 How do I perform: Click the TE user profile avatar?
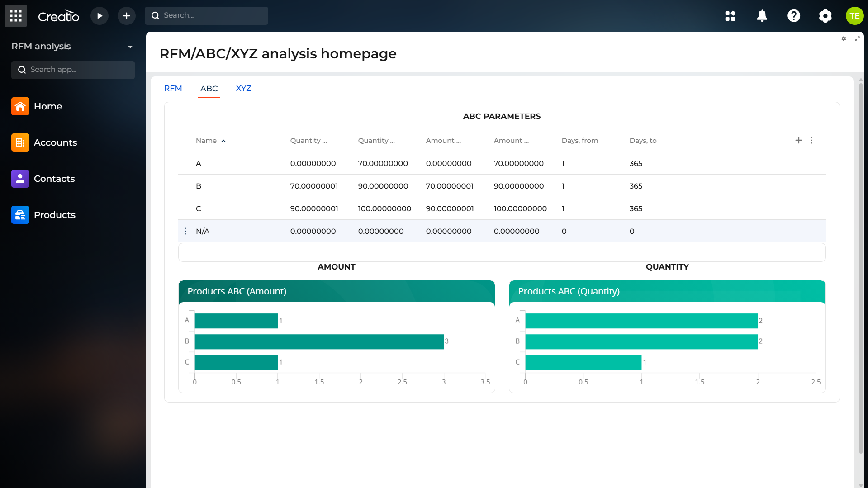pyautogui.click(x=854, y=16)
